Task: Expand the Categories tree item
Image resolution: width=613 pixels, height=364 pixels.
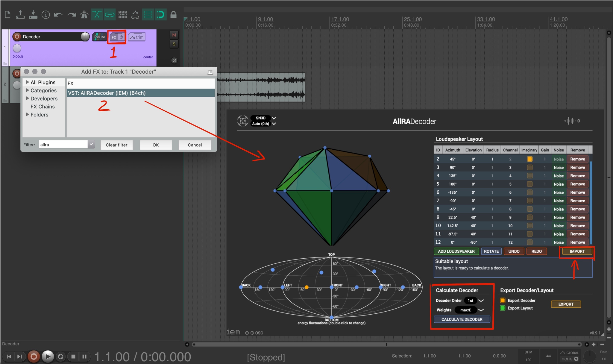Action: coord(28,90)
